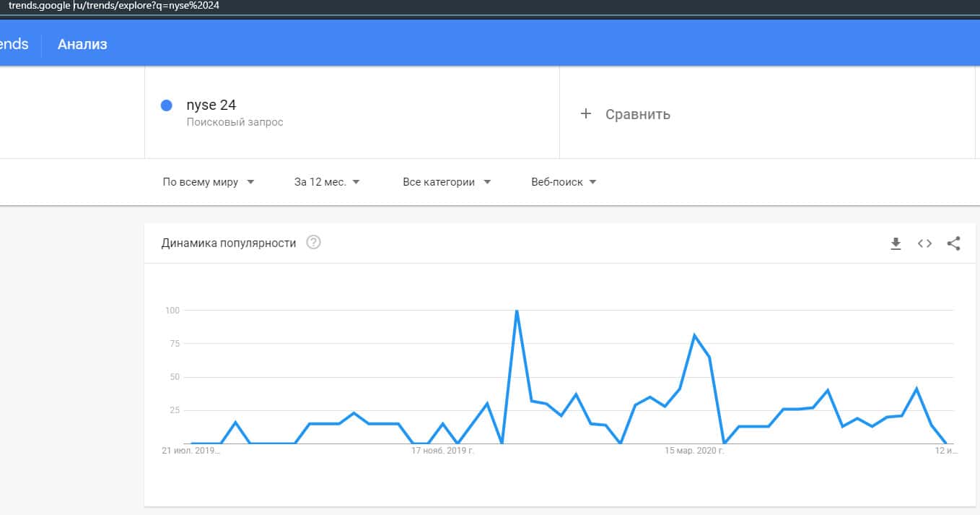Click the blue dot beside nyse 24

click(167, 105)
